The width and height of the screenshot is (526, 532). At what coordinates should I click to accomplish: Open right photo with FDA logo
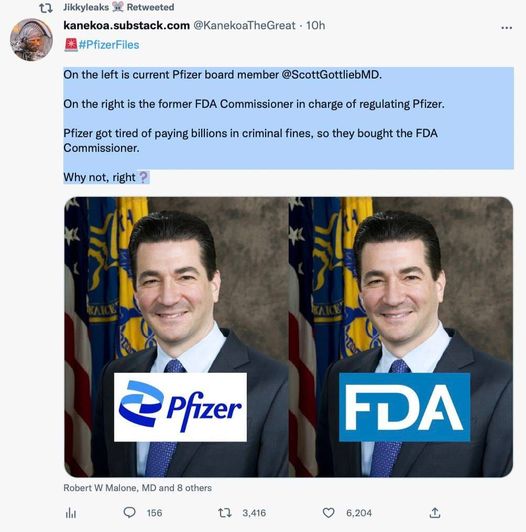[401, 337]
